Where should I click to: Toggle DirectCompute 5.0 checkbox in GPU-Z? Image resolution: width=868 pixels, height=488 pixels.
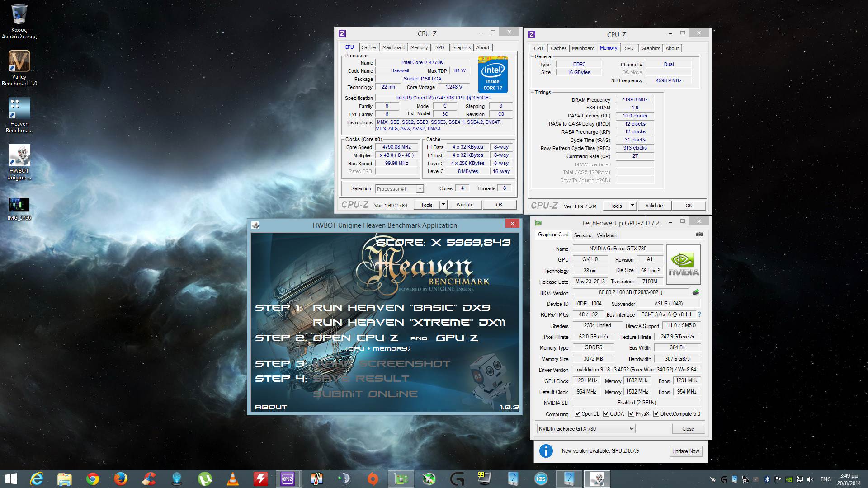pyautogui.click(x=656, y=414)
